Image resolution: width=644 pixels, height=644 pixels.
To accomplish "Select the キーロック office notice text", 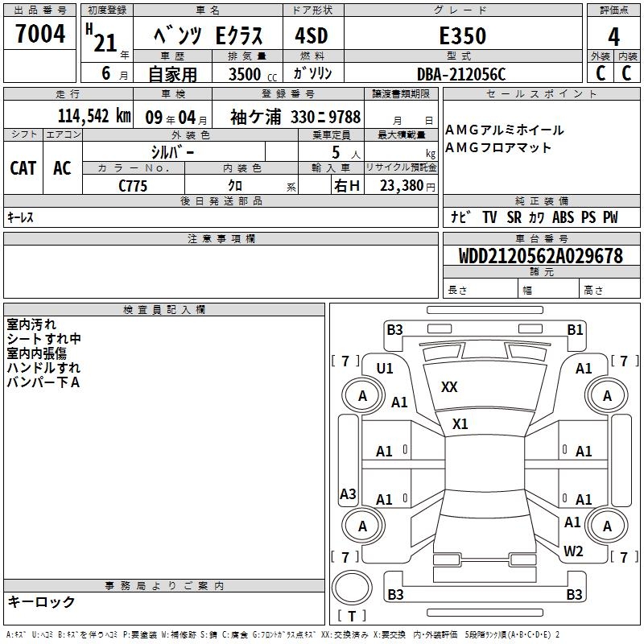I will [42, 601].
